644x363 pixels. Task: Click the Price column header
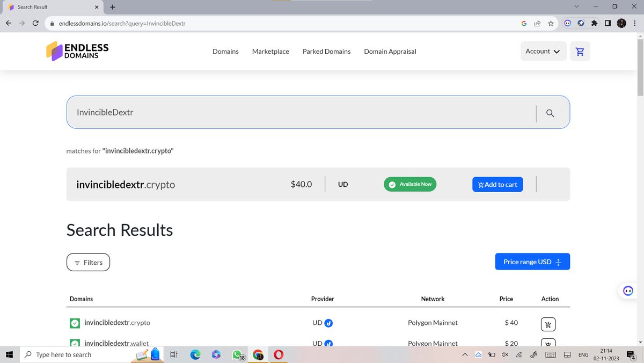[x=506, y=299]
